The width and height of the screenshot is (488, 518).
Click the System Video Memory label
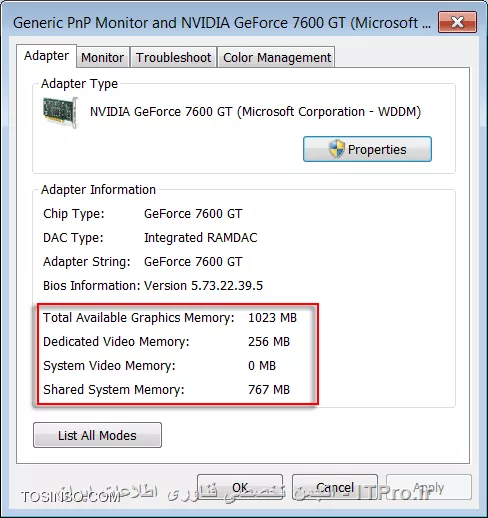(109, 366)
